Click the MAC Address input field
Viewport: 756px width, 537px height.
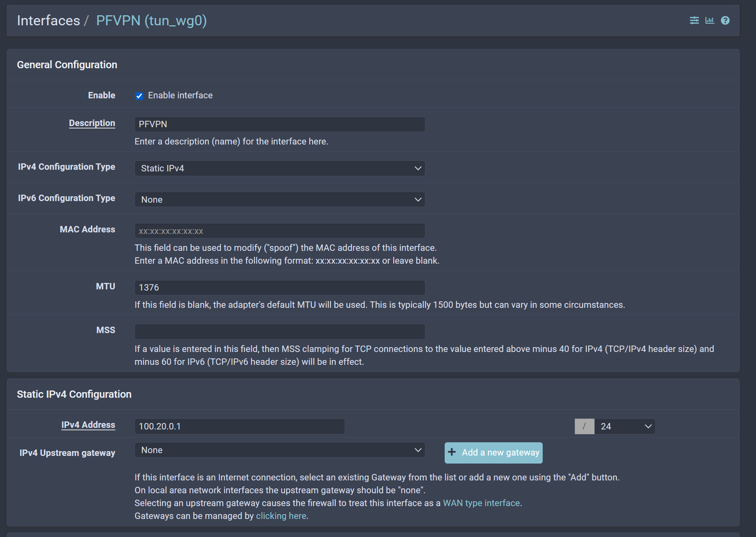[280, 231]
